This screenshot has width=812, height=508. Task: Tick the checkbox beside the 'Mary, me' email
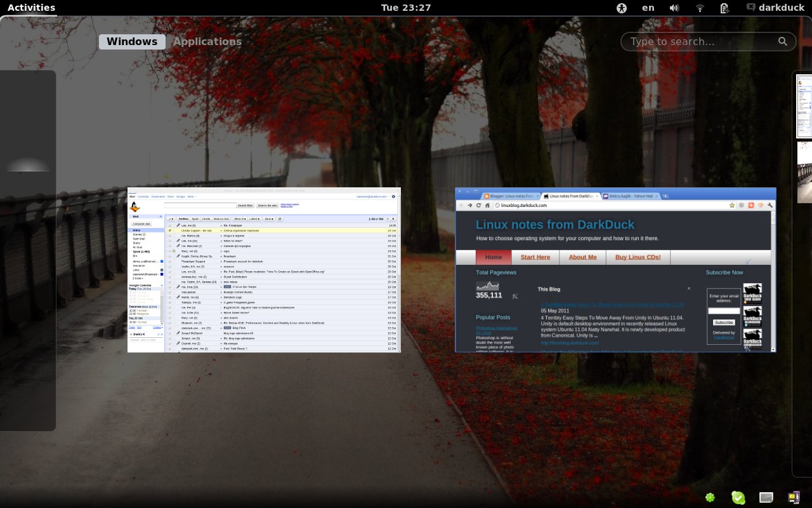[x=169, y=251]
